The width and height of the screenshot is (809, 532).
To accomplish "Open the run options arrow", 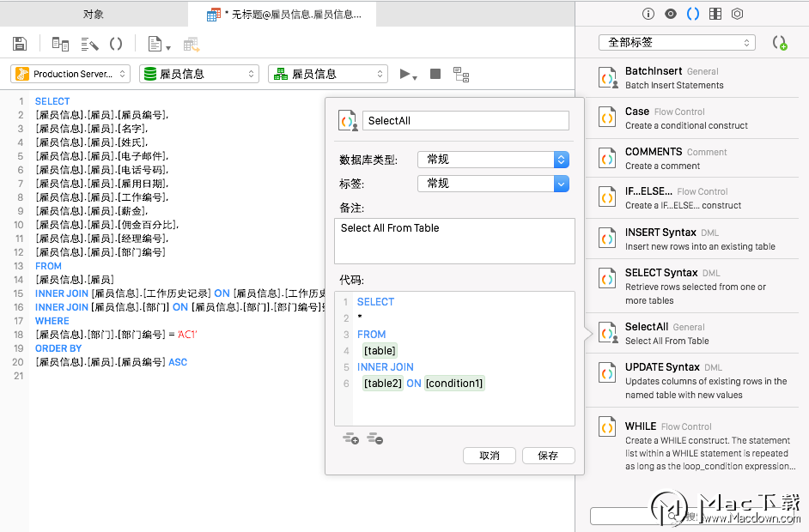I will pos(415,77).
